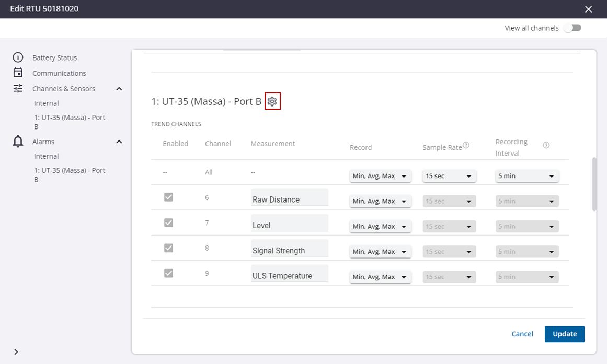607x364 pixels.
Task: Open the Record dropdown for the All row
Action: tap(380, 175)
